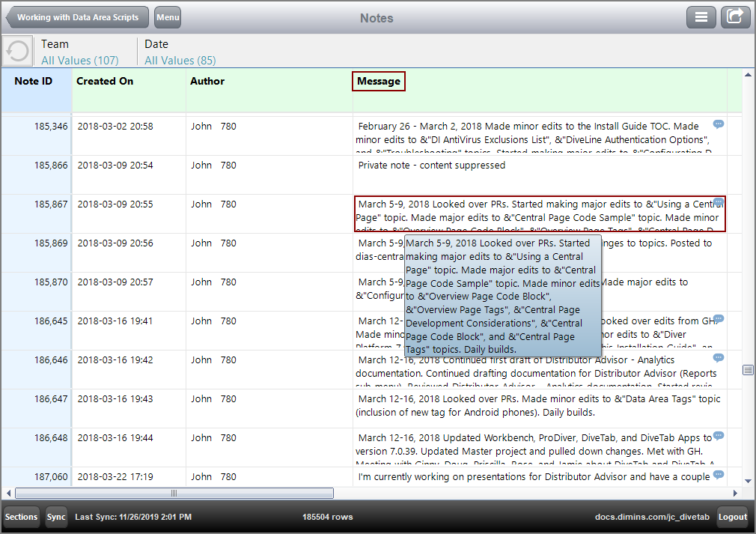Open the comment bubble on note 185,867

718,202
